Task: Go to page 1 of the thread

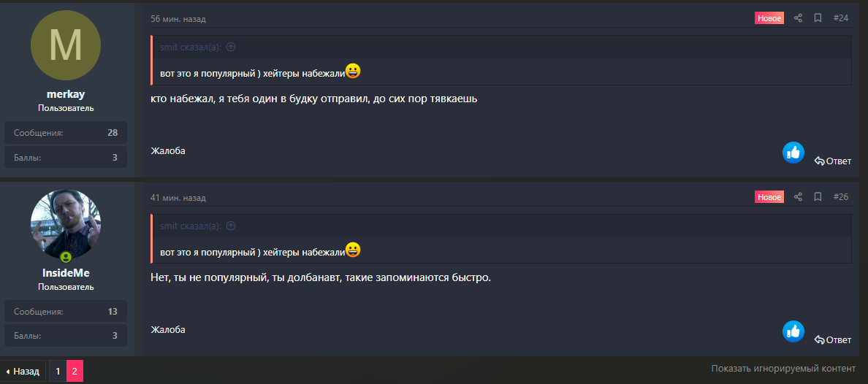Action: (x=58, y=371)
